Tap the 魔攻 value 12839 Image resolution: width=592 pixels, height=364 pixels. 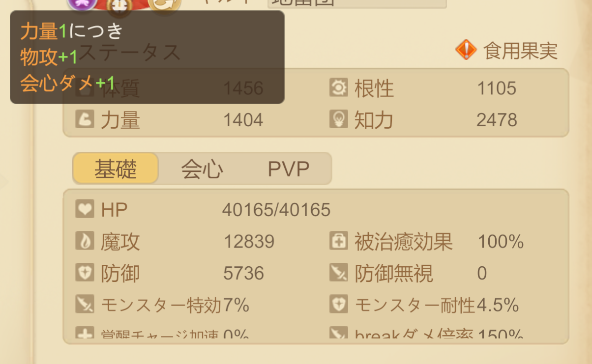coord(249,242)
